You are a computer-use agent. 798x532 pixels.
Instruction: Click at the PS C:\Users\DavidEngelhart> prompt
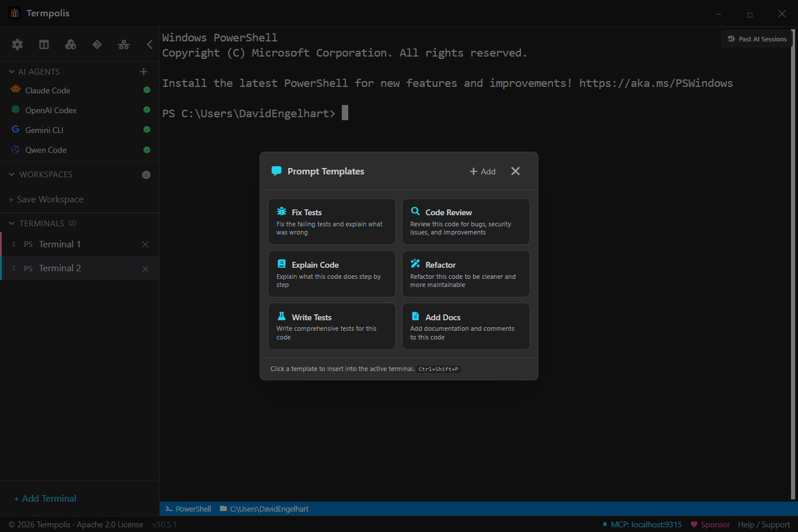pyautogui.click(x=249, y=113)
